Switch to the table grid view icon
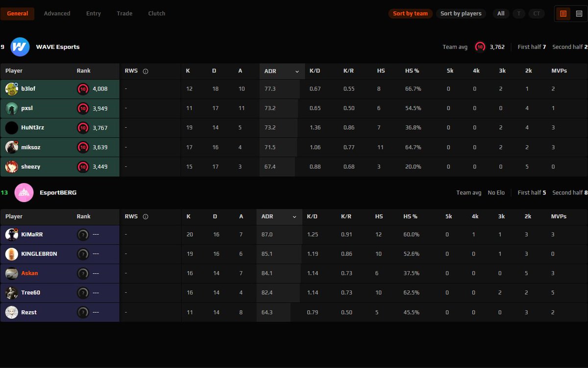Screen dimensions: 588x368 pyautogui.click(x=579, y=14)
